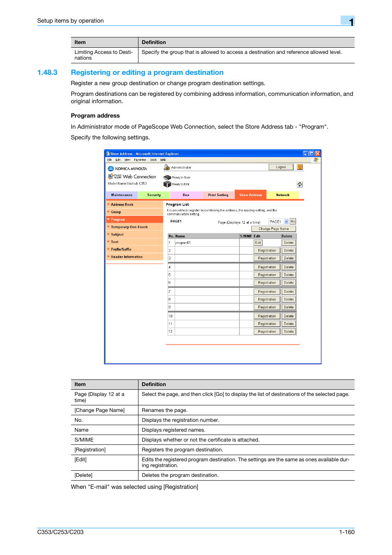Screen dimensions: 392x555
Task: Open the View menu
Action: pos(127,160)
